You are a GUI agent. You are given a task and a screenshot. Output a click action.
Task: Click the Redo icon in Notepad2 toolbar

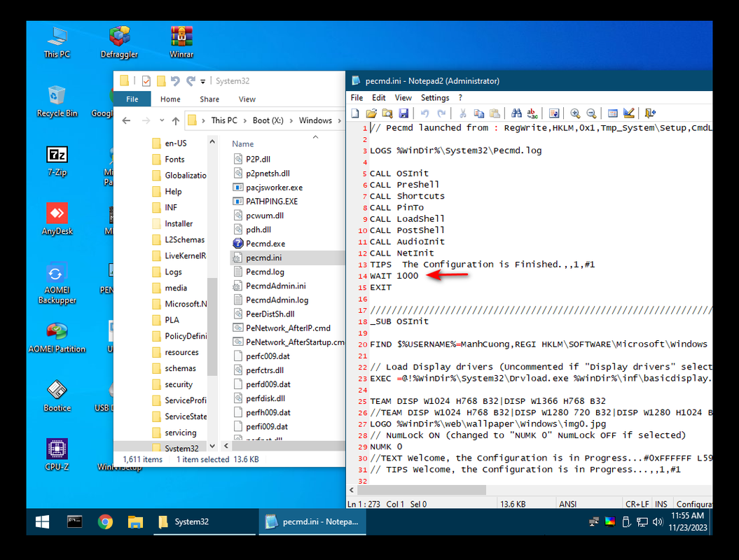pos(441,113)
